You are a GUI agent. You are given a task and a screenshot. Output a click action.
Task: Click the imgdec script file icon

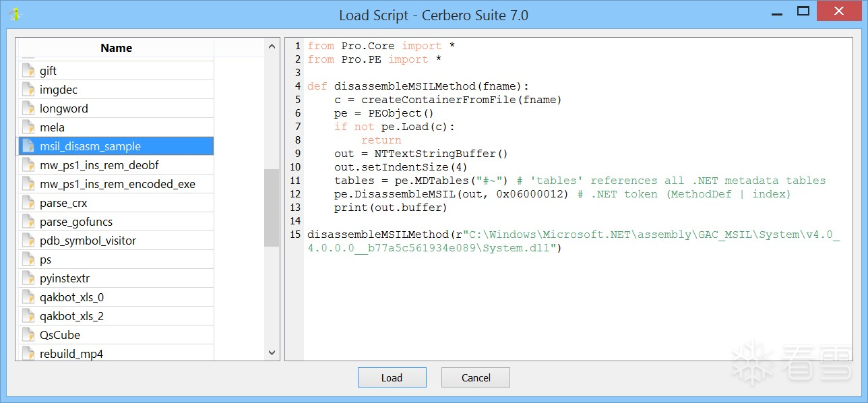pos(28,90)
